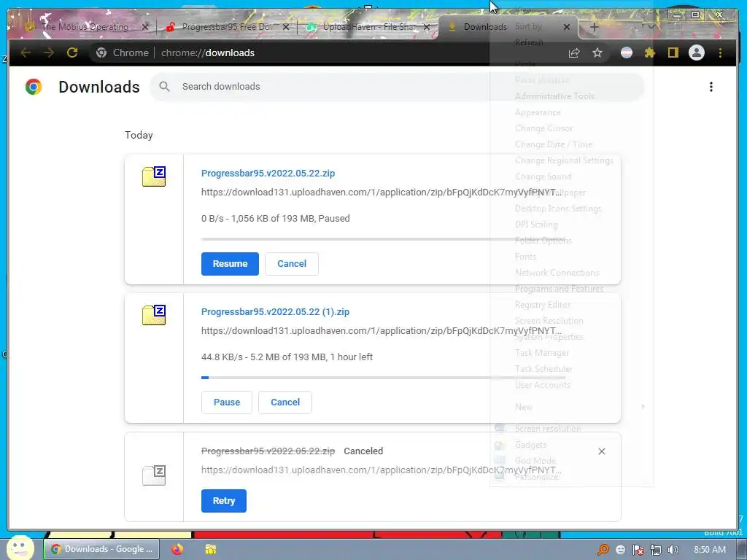The height and width of the screenshot is (560, 747).
Task: Bookmark this page with the star icon
Action: (x=597, y=52)
